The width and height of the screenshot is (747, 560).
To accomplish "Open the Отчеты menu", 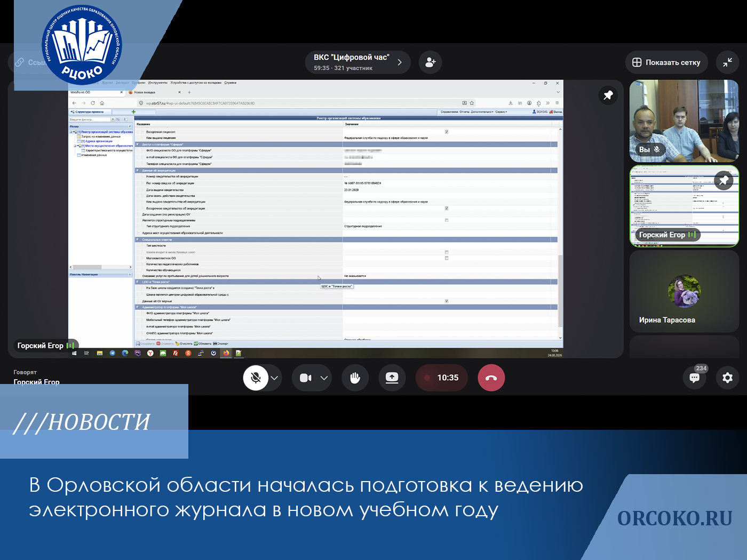I will click(464, 112).
